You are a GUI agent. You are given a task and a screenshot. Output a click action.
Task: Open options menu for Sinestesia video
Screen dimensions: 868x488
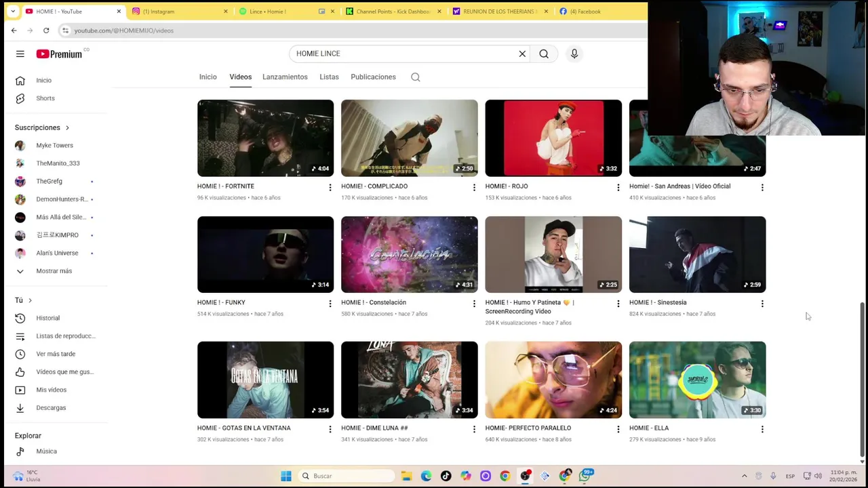762,304
